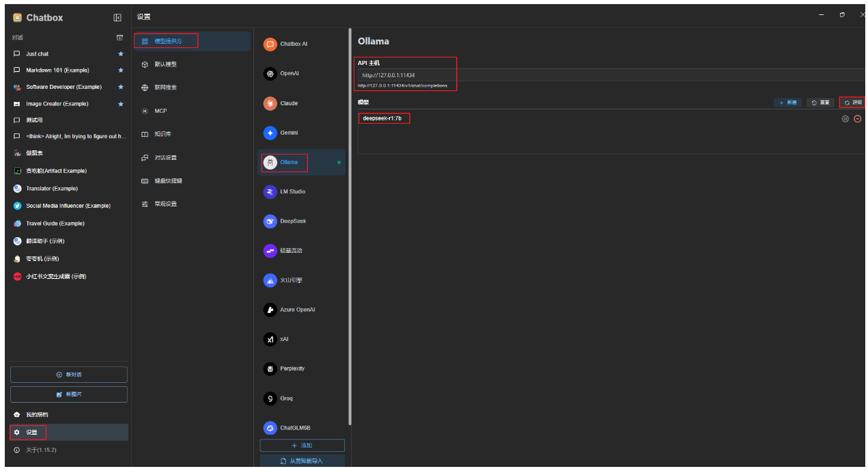Select the Groq provider
The image size is (868, 471).
point(301,398)
